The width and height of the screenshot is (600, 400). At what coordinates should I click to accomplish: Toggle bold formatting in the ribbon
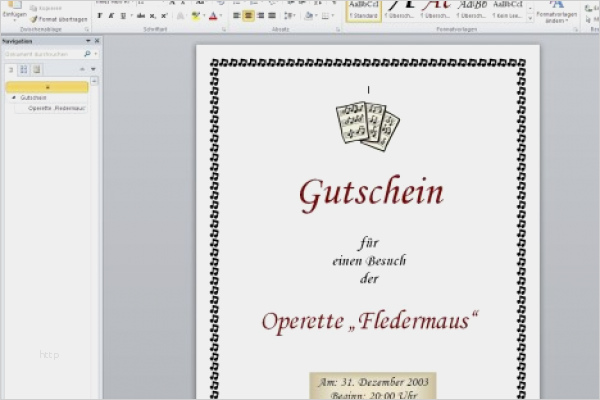click(100, 16)
